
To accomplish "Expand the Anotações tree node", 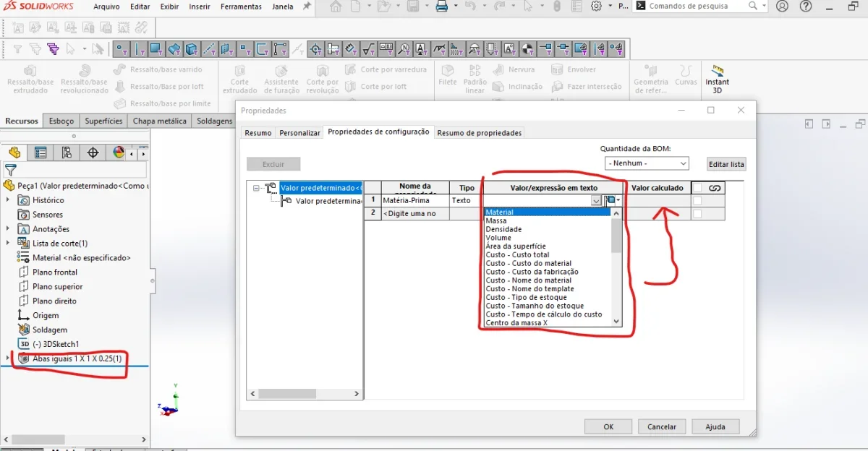I will tap(8, 229).
